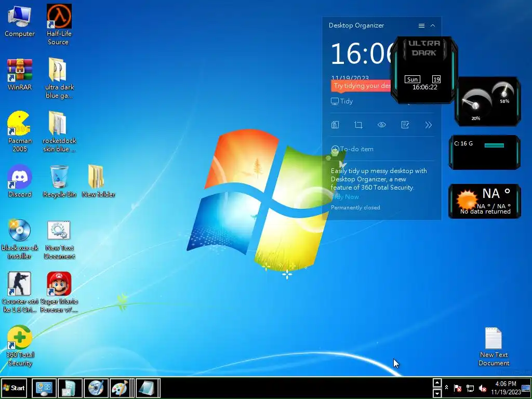Open the Control Panel taskbar icon
This screenshot has width=532, height=399.
[44, 388]
